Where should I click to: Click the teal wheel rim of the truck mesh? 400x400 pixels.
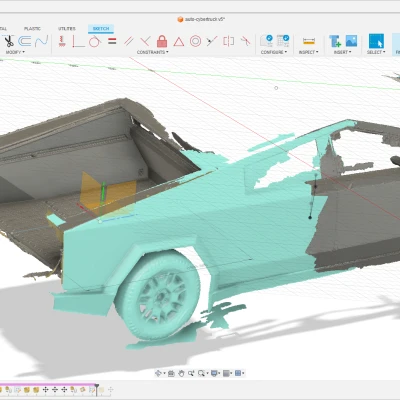162,296
